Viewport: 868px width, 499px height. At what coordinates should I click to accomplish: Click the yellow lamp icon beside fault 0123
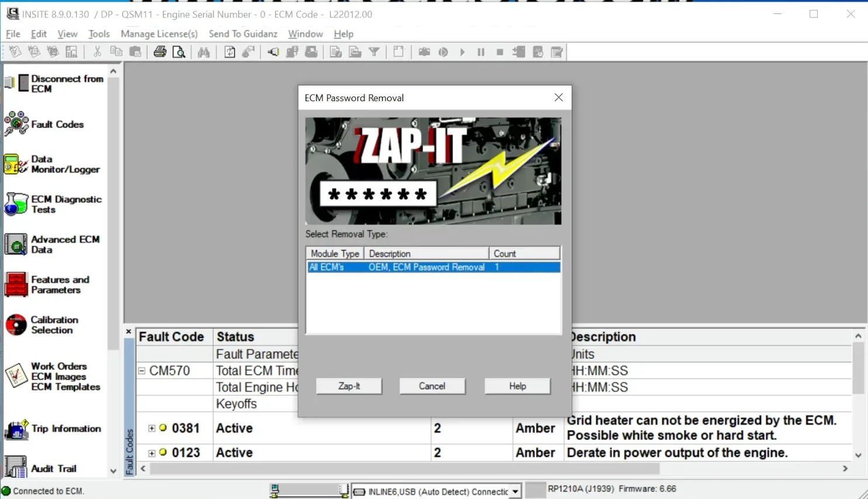(163, 452)
